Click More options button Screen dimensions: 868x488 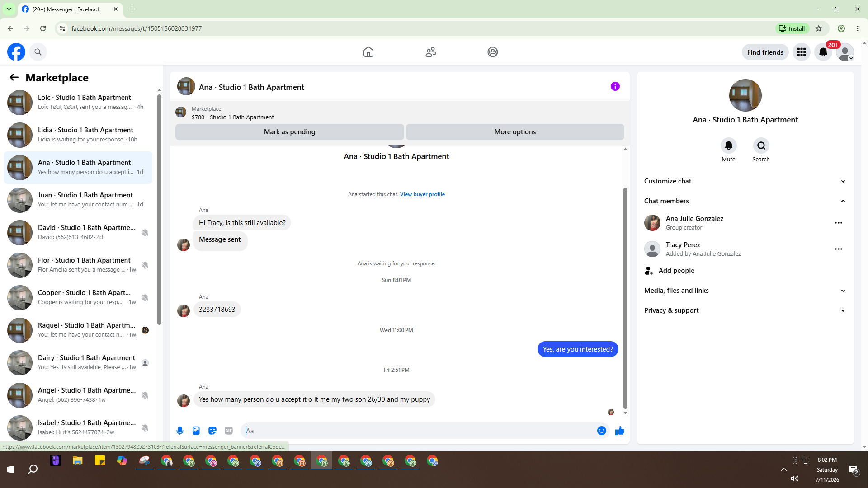515,132
